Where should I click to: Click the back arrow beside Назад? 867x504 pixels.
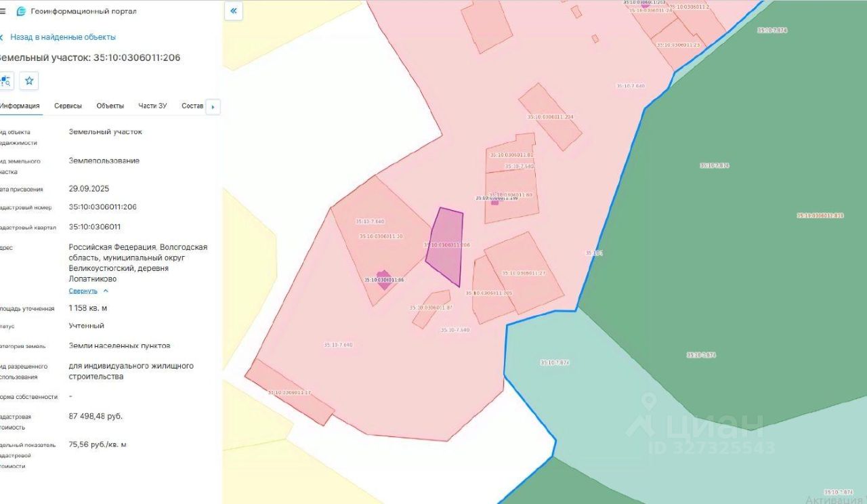pyautogui.click(x=2, y=37)
